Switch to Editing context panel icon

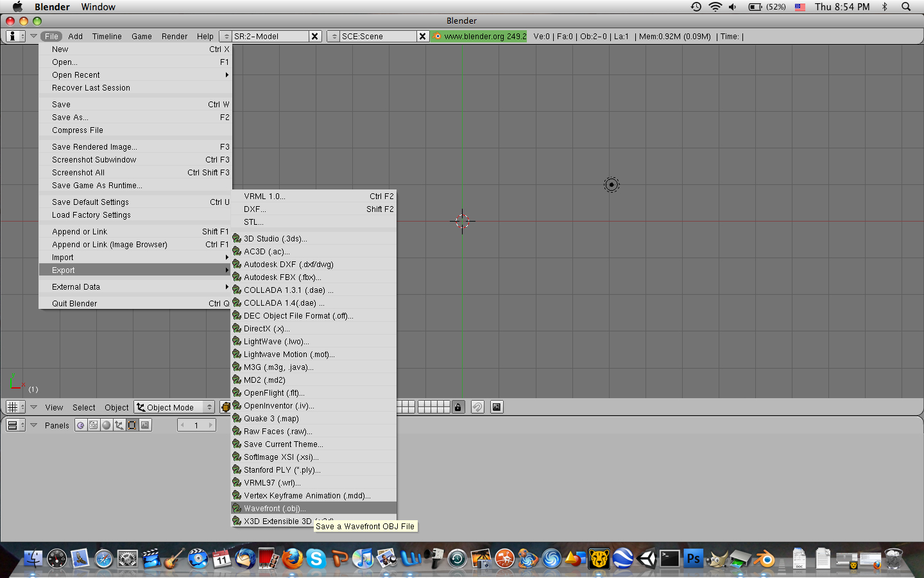pos(132,425)
